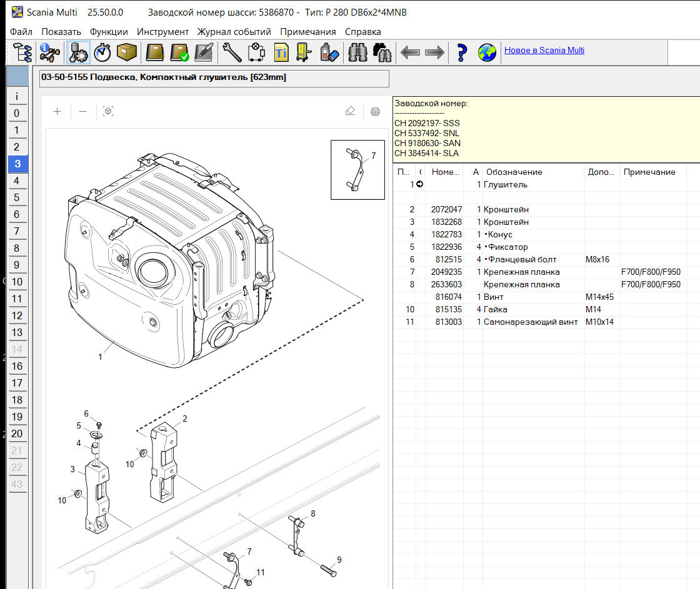700x589 pixels.
Task: Select the •Фланцевый болт row
Action: coord(540,260)
